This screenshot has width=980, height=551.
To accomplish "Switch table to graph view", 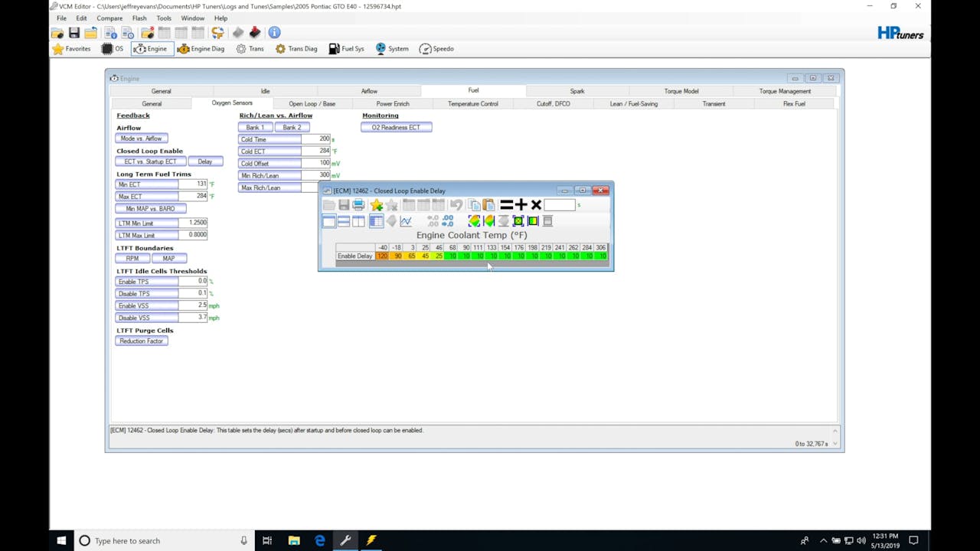I will pos(405,221).
